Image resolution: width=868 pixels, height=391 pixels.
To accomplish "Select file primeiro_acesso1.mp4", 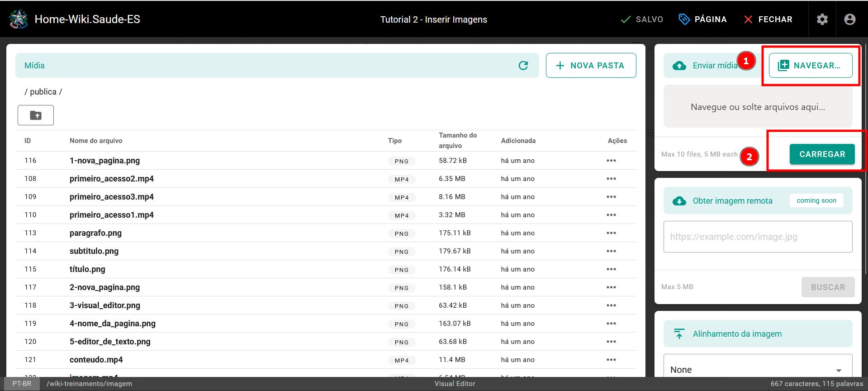I will [112, 215].
